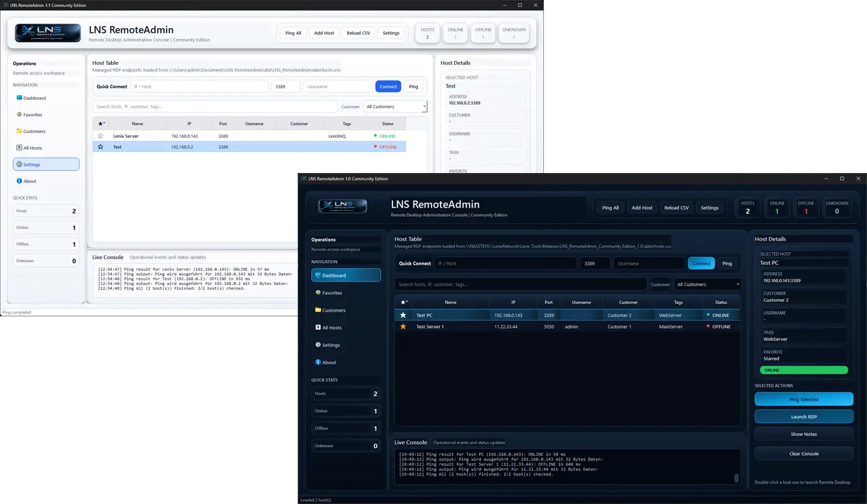Click star column header in dark window table
867x504 pixels.
(x=404, y=302)
